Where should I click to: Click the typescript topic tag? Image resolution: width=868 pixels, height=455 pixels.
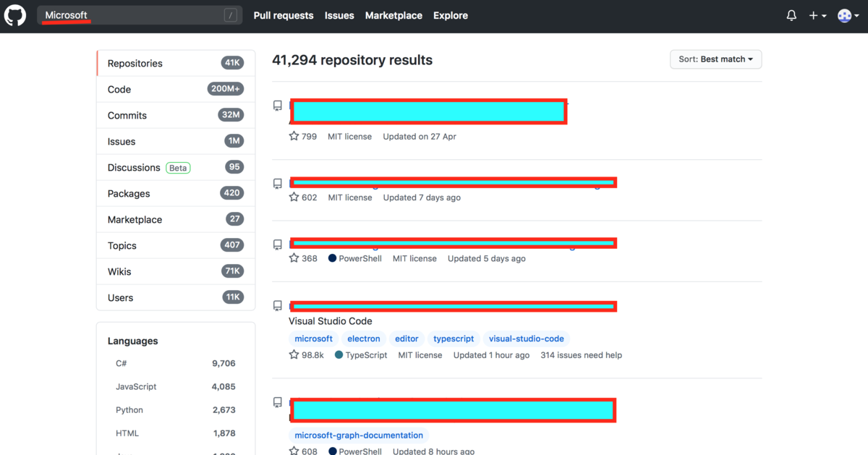click(x=454, y=339)
